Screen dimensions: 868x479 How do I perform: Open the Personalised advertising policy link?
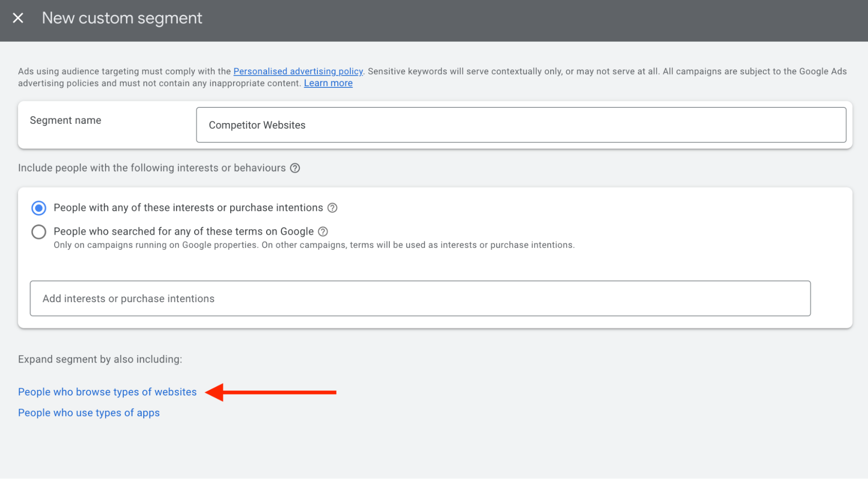(298, 71)
